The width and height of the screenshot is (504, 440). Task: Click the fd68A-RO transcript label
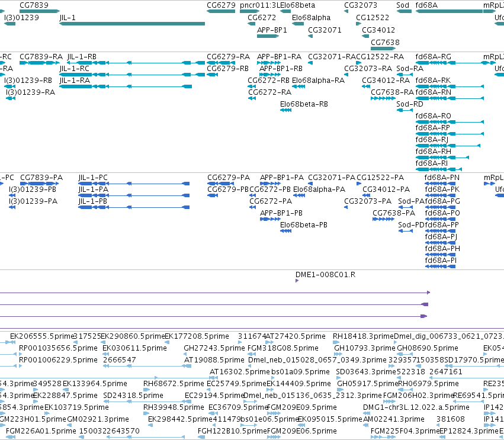click(433, 116)
